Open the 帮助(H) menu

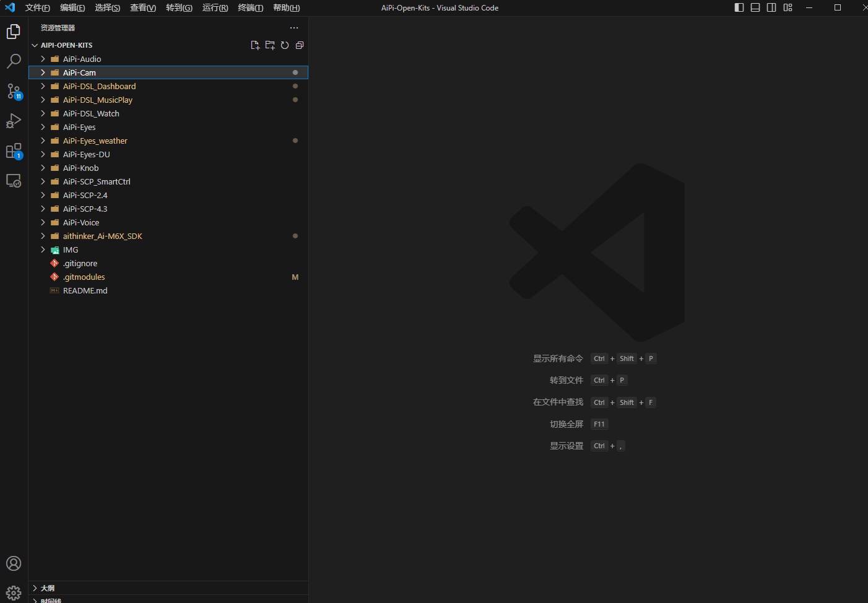(x=286, y=8)
